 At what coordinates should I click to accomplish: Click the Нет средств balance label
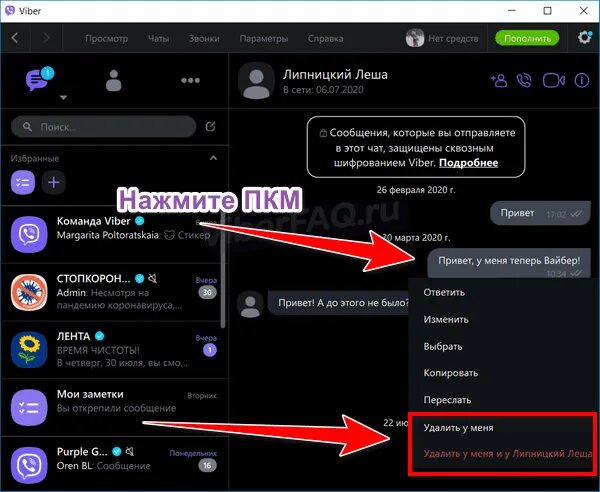453,38
